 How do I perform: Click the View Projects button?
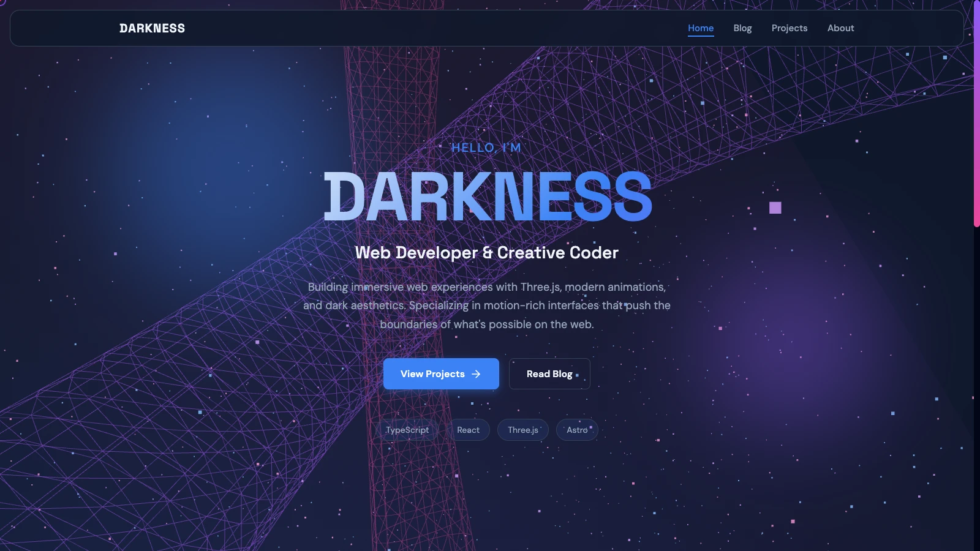click(441, 373)
